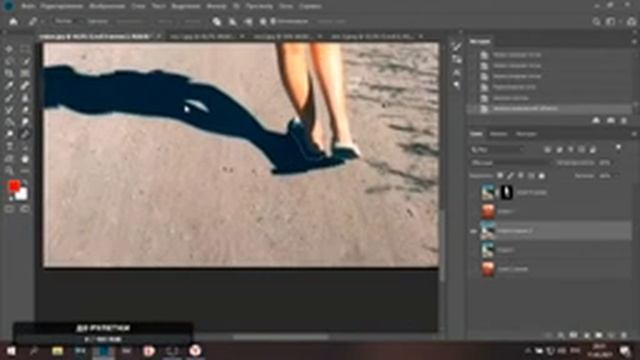Open path arrangement options

(x=248, y=22)
